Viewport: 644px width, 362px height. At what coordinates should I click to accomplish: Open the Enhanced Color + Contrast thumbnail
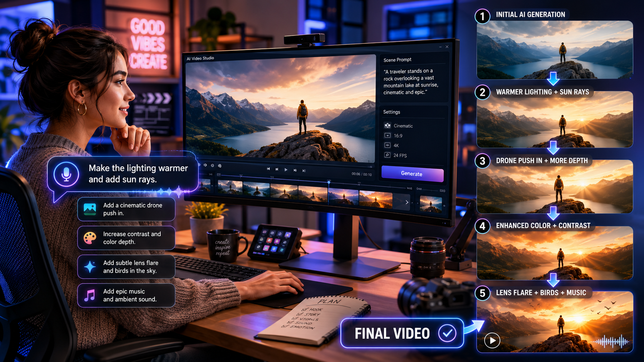(x=555, y=253)
